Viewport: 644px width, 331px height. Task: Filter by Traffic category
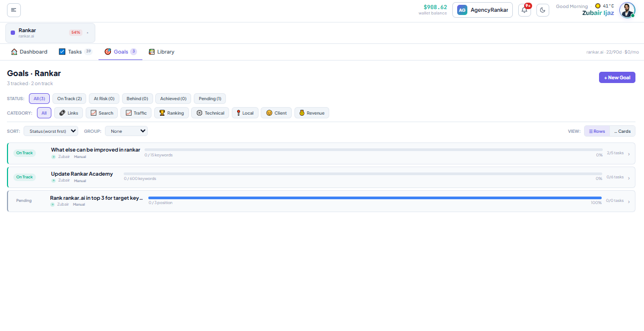[x=136, y=113]
